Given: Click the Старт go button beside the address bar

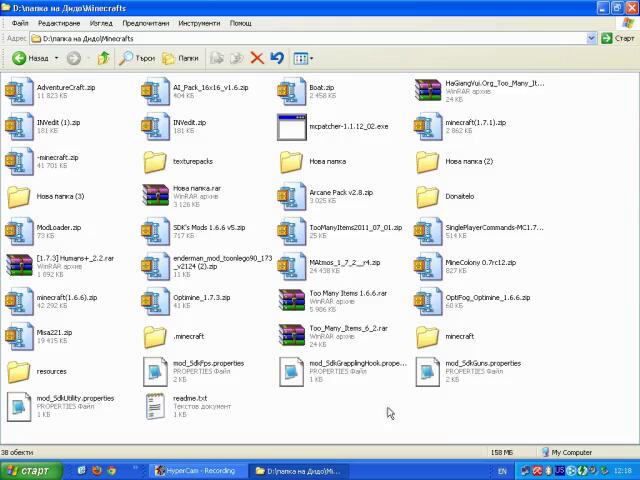Looking at the screenshot, I should 618,38.
